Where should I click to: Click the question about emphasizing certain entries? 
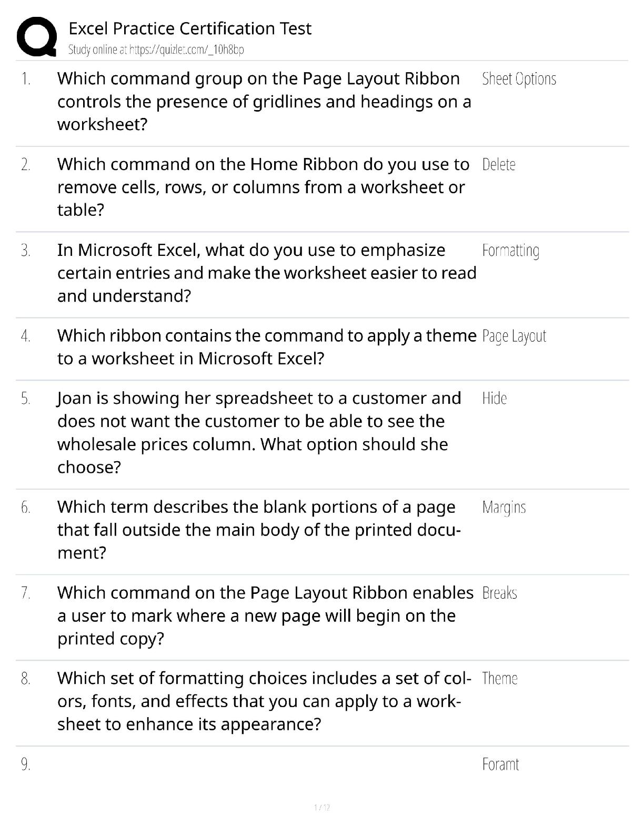pos(266,273)
